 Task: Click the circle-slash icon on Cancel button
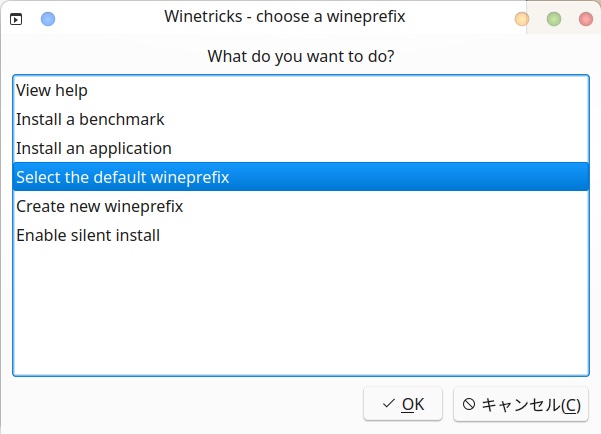[468, 405]
